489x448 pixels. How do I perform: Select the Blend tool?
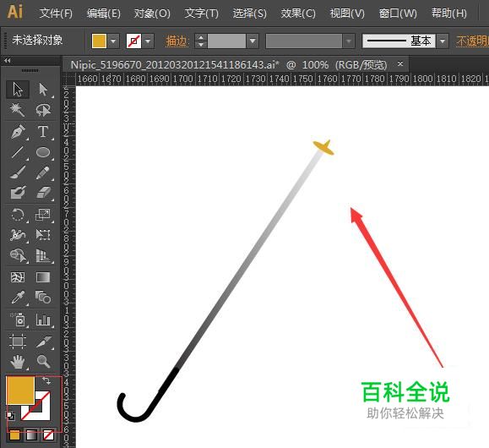[x=43, y=298]
